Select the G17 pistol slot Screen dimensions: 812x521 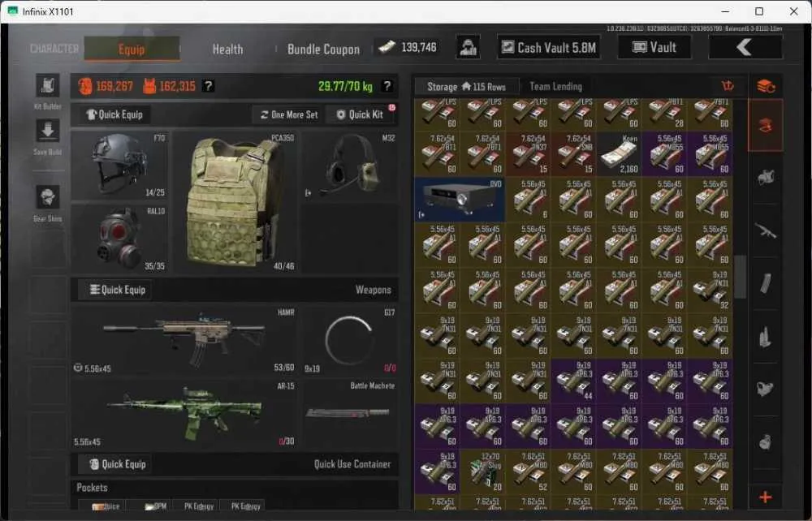pos(350,340)
